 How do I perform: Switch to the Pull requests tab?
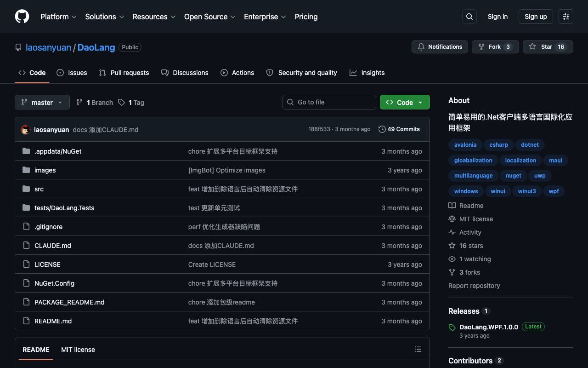click(124, 73)
